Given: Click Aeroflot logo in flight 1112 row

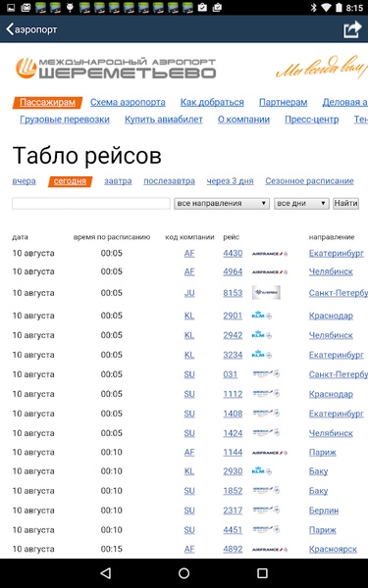Looking at the screenshot, I should tap(266, 393).
